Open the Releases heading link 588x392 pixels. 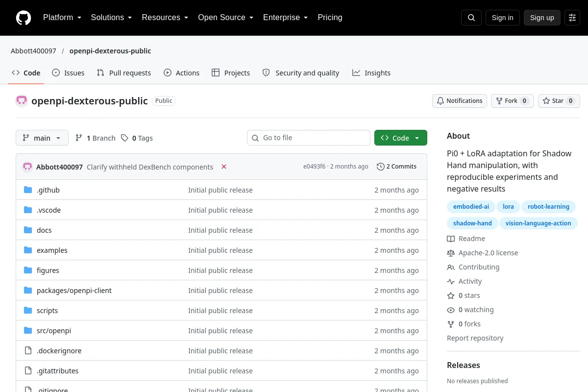click(464, 365)
